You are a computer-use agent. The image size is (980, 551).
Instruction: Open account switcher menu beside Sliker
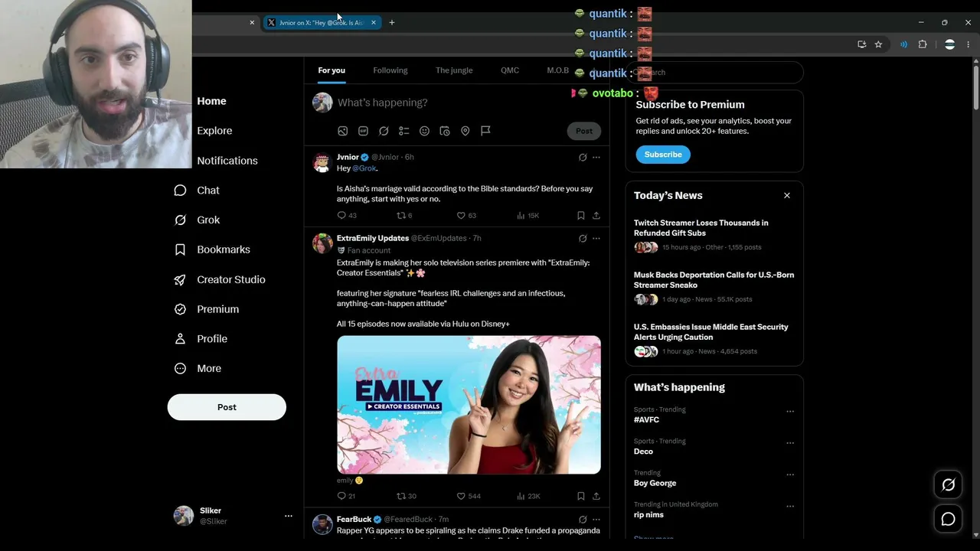(x=289, y=516)
